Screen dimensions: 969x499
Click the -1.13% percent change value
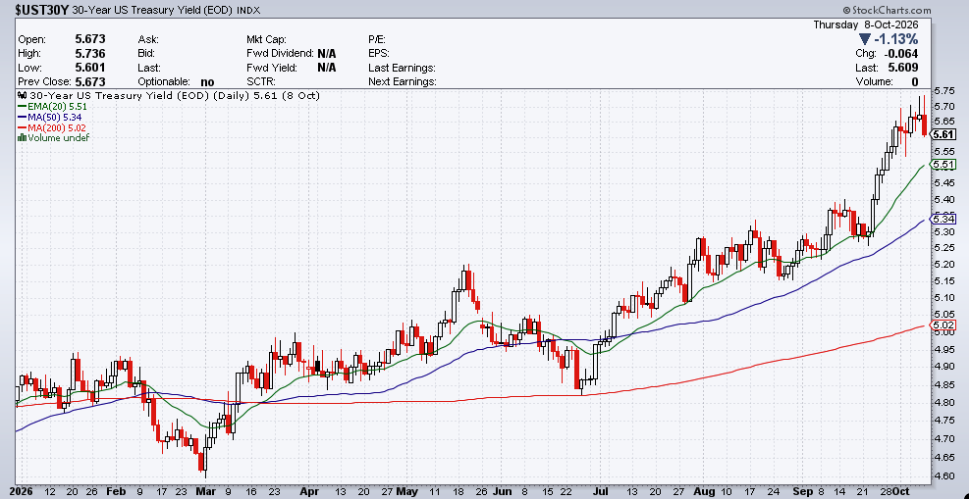click(896, 39)
